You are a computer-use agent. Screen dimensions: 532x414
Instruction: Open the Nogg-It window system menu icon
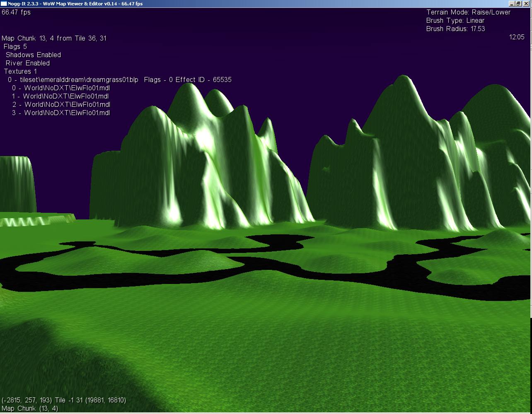pos(4,4)
